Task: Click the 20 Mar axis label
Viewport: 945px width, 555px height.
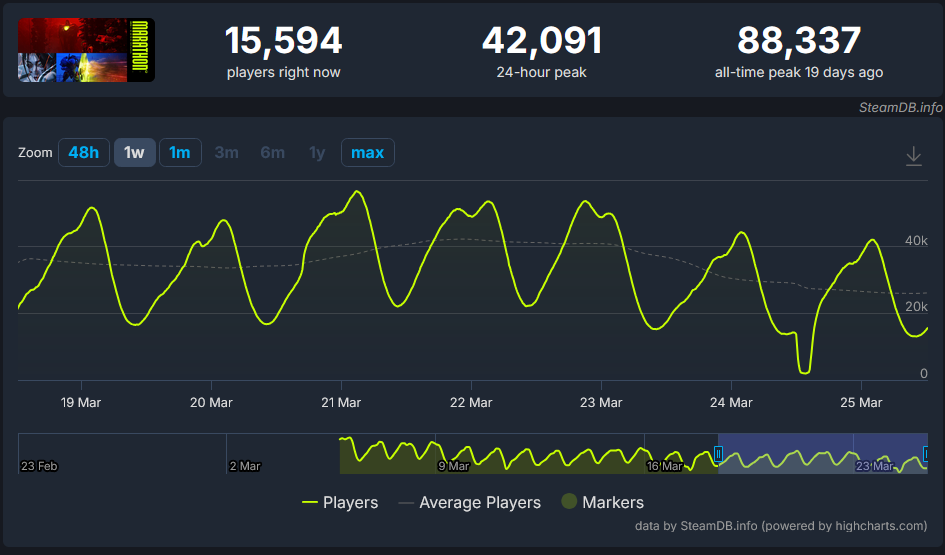Action: tap(211, 403)
